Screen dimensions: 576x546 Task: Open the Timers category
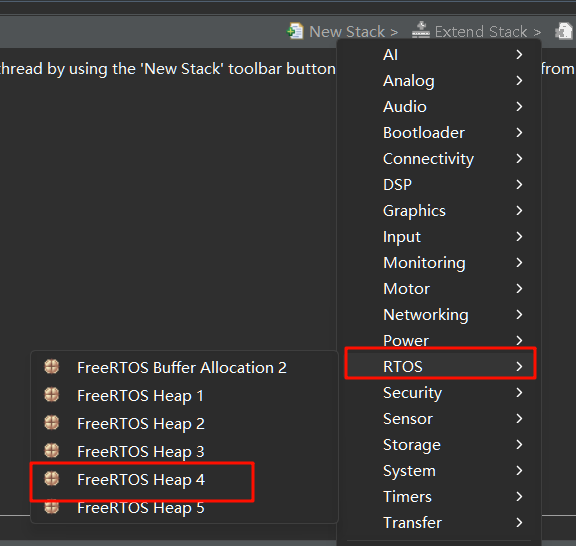(x=439, y=497)
